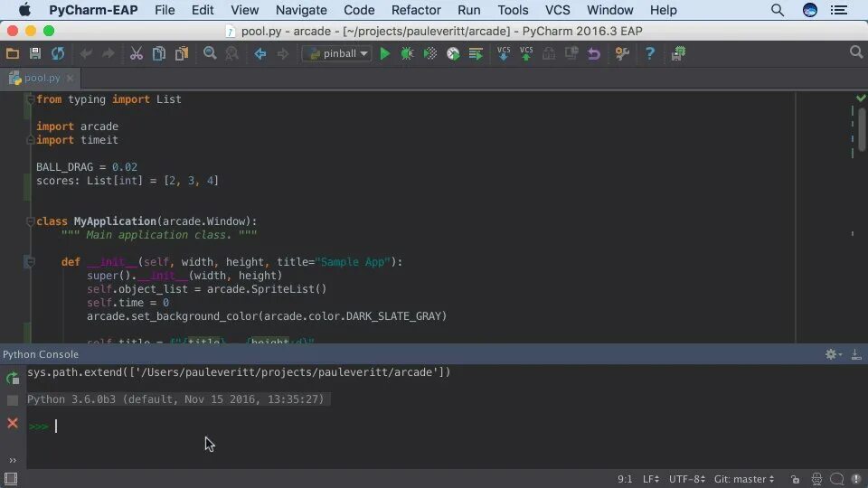Run pinball with the green play button
868x488 pixels.
[x=385, y=53]
